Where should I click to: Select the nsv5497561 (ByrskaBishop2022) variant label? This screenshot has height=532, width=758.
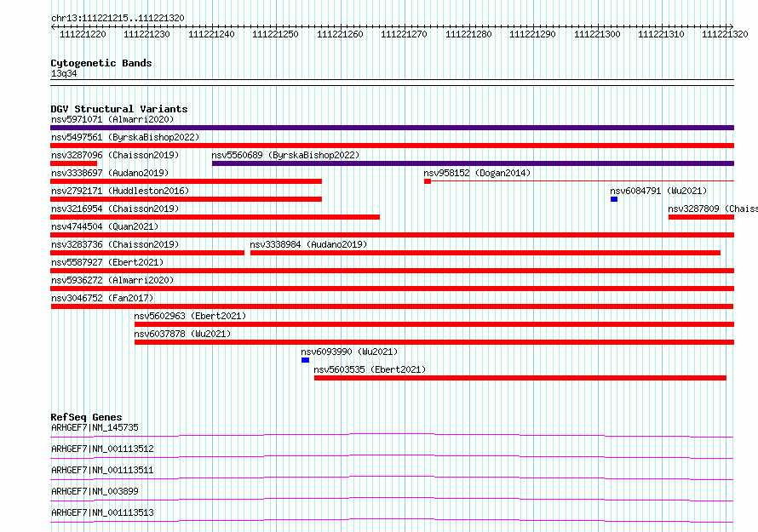125,137
